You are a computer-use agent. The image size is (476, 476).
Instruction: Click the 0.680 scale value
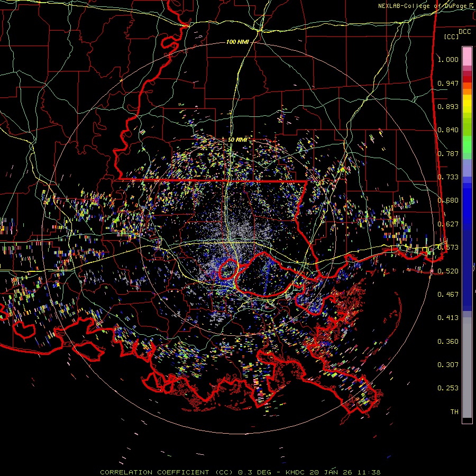click(448, 200)
